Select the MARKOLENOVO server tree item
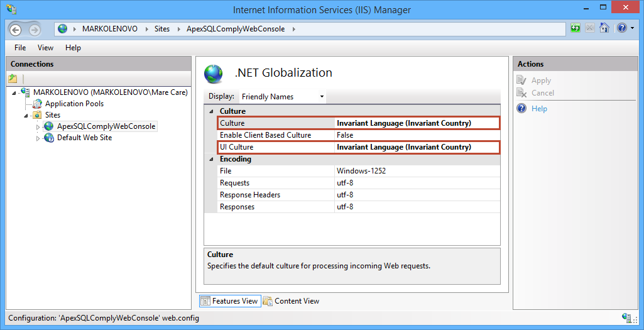 [111, 92]
